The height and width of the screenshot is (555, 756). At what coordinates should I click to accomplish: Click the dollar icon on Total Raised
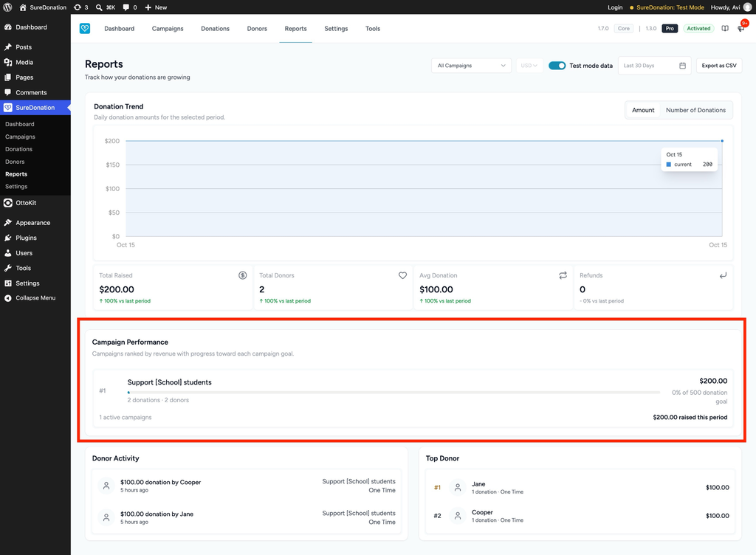tap(242, 275)
